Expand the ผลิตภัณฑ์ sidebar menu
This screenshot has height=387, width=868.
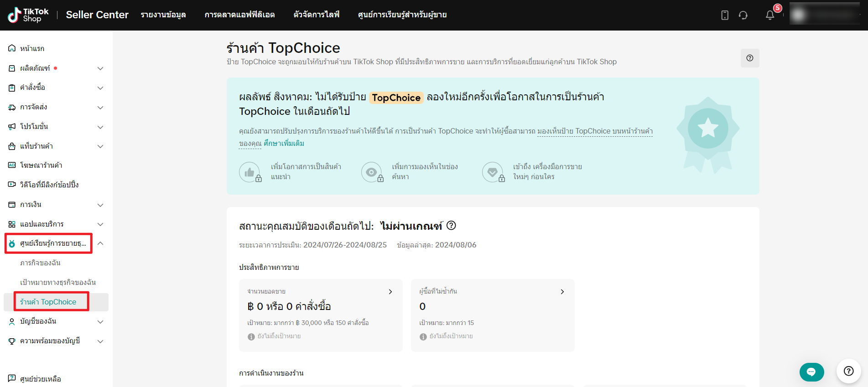pyautogui.click(x=100, y=68)
